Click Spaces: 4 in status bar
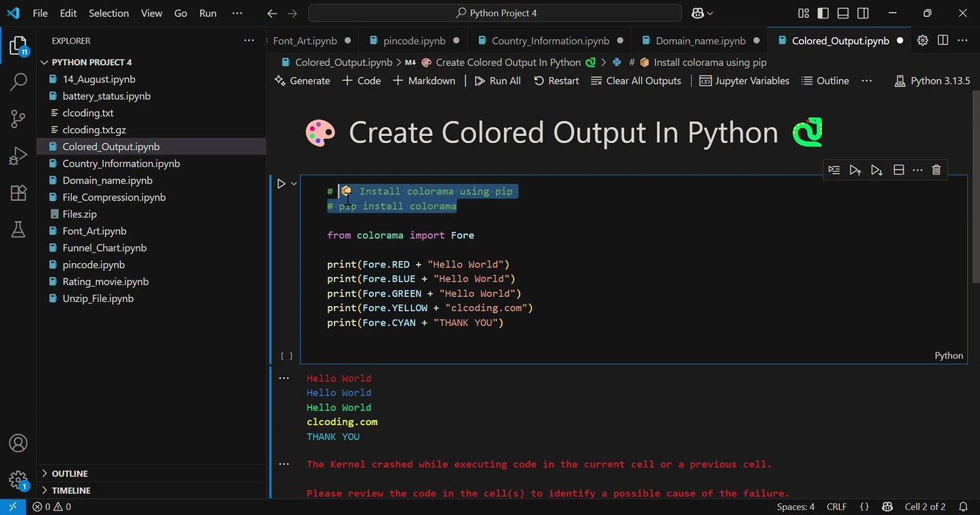This screenshot has height=515, width=980. pyautogui.click(x=796, y=507)
